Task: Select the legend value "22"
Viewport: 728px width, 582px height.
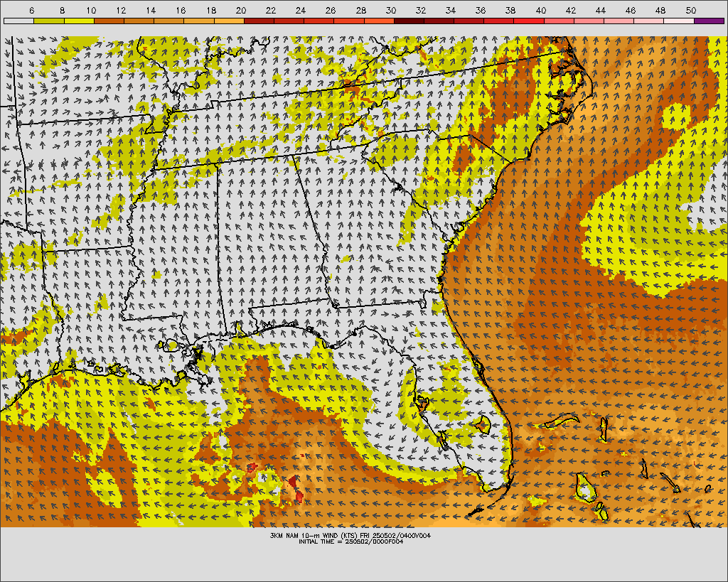Action: click(x=271, y=10)
